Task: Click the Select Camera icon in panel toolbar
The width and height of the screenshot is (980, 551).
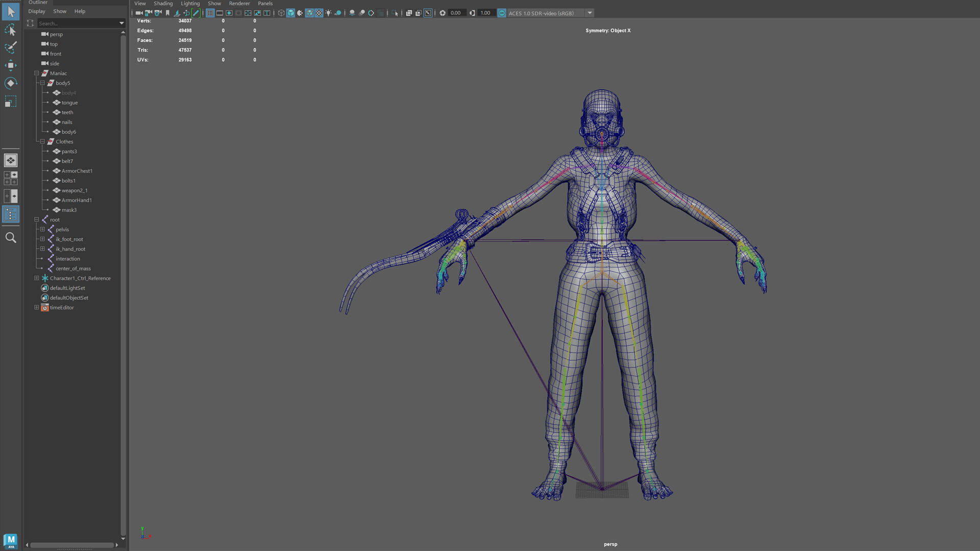Action: pyautogui.click(x=139, y=13)
